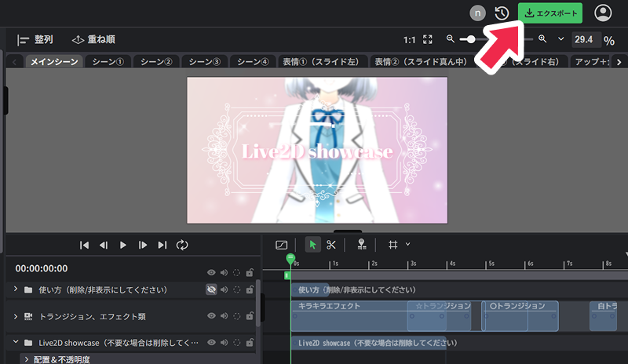The image size is (628, 364).
Task: Collapse the Live2D showcase folder
Action: point(16,343)
